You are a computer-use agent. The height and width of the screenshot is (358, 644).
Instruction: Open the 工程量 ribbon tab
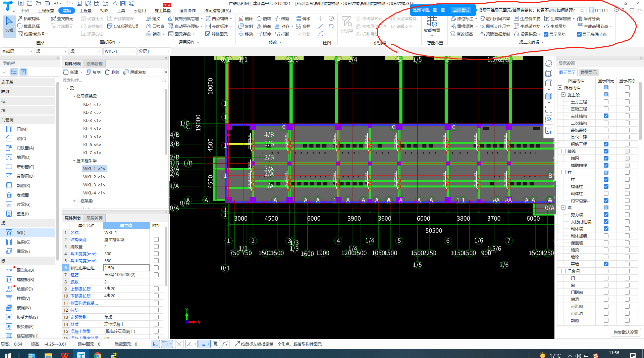point(86,10)
